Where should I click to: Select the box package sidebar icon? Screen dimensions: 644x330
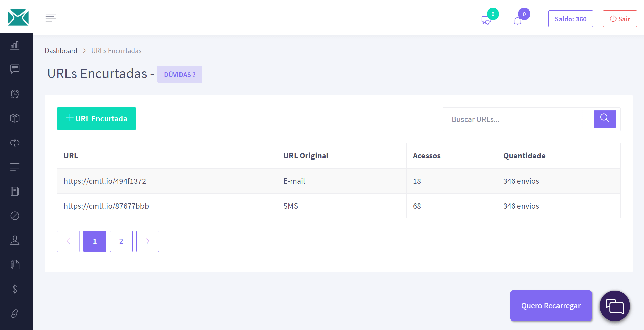point(15,118)
